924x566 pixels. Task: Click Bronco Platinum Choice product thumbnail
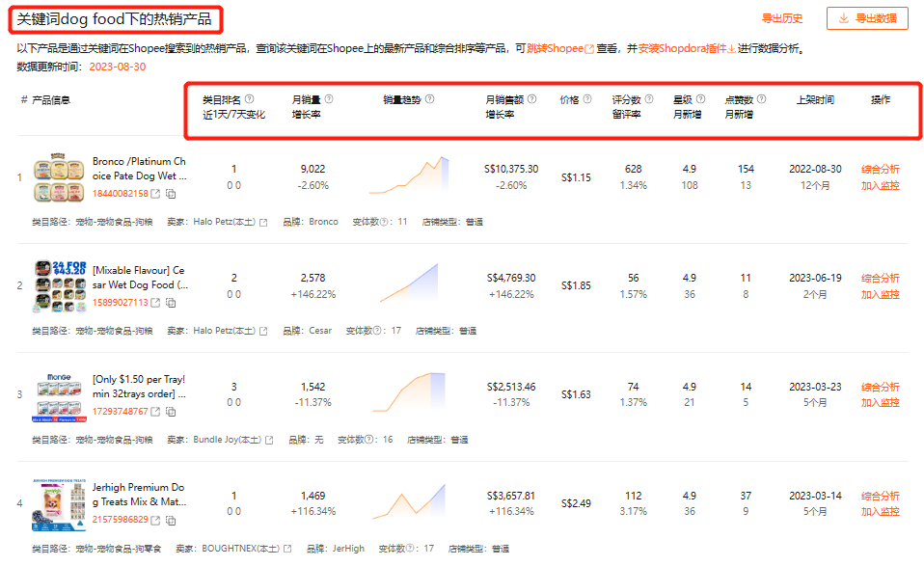click(x=59, y=177)
